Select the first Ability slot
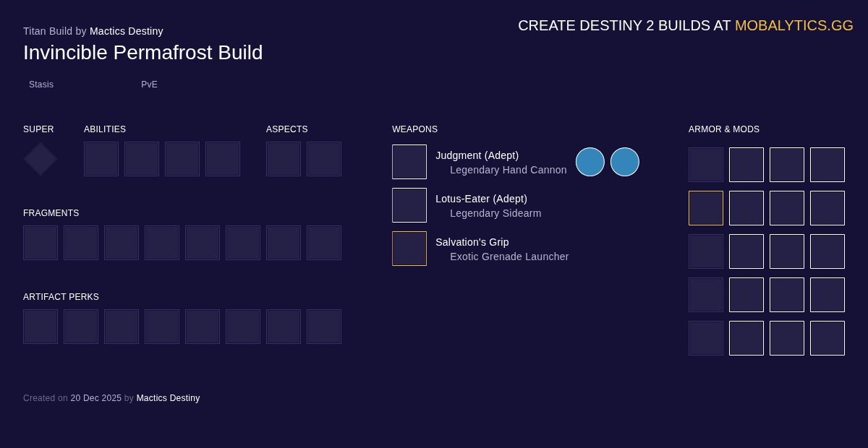 click(101, 158)
